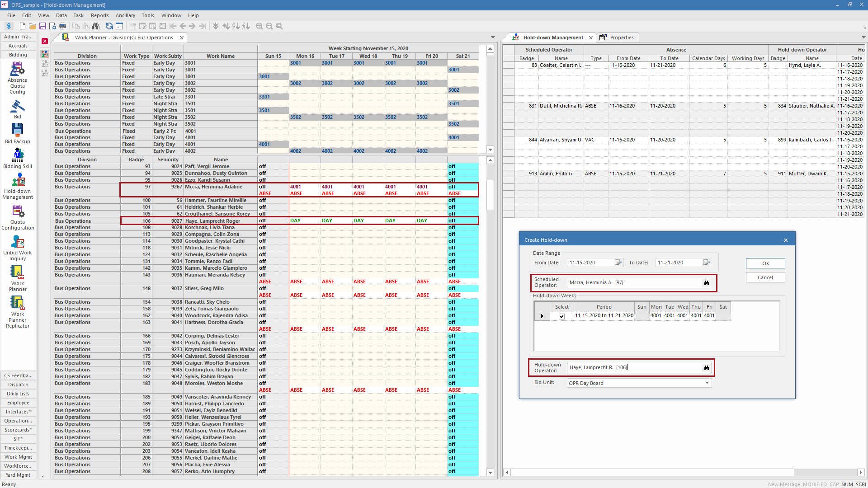
Task: Open the Ancillary menu
Action: click(x=125, y=15)
